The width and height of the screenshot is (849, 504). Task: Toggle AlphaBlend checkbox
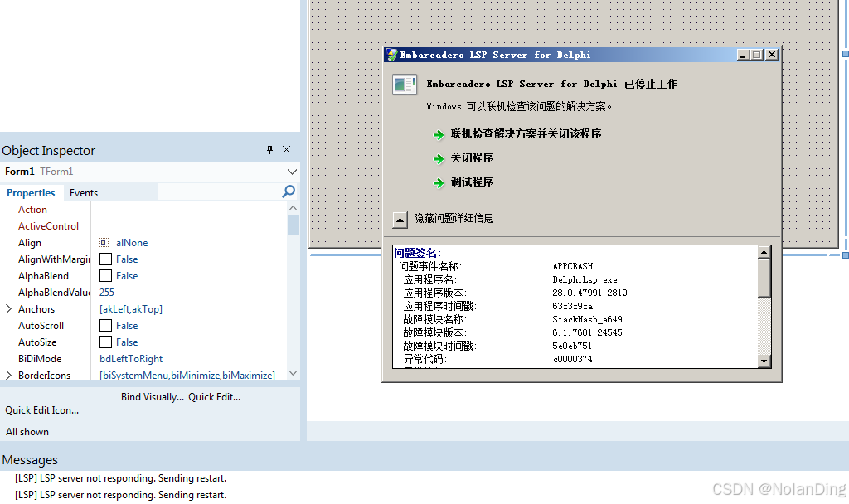tap(105, 275)
